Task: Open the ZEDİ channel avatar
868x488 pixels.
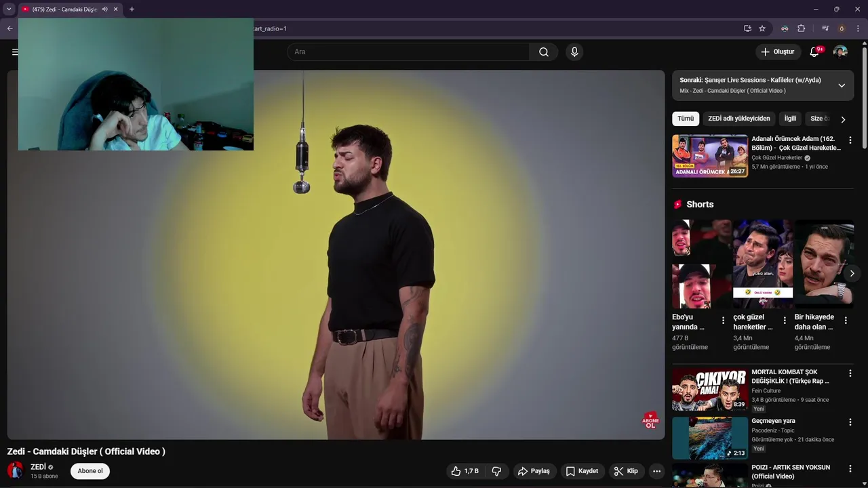Action: coord(15,470)
